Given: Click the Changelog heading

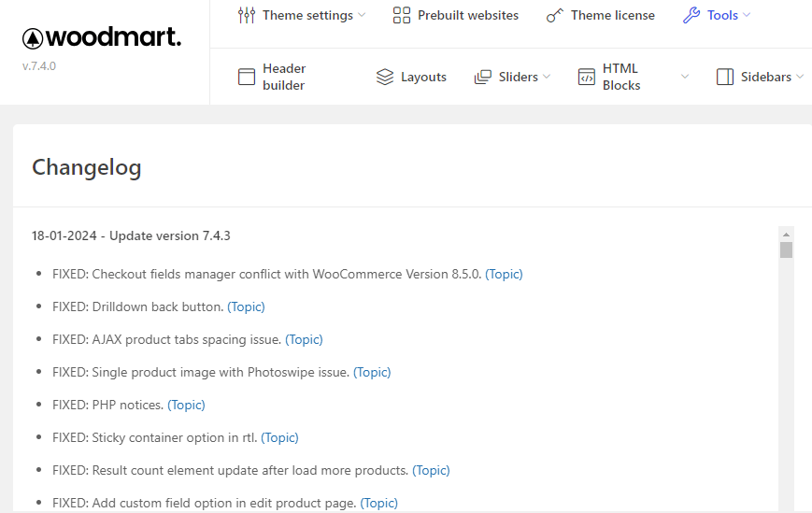Looking at the screenshot, I should 87,167.
